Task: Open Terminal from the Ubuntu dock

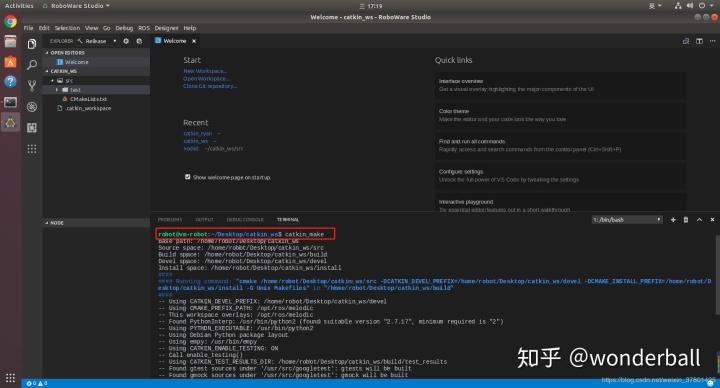Action: (10, 102)
